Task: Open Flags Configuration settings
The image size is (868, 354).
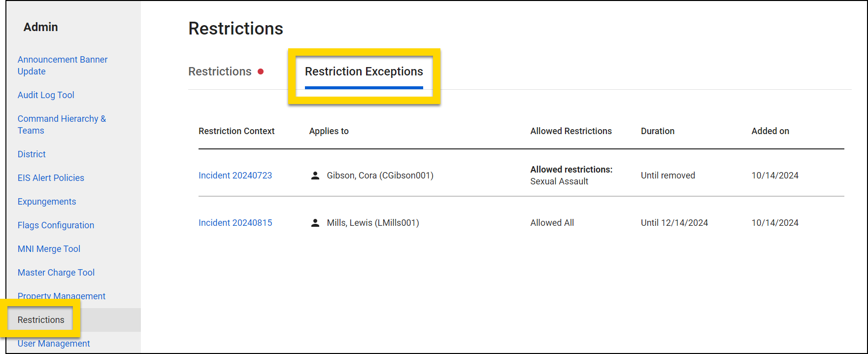Action: [56, 225]
